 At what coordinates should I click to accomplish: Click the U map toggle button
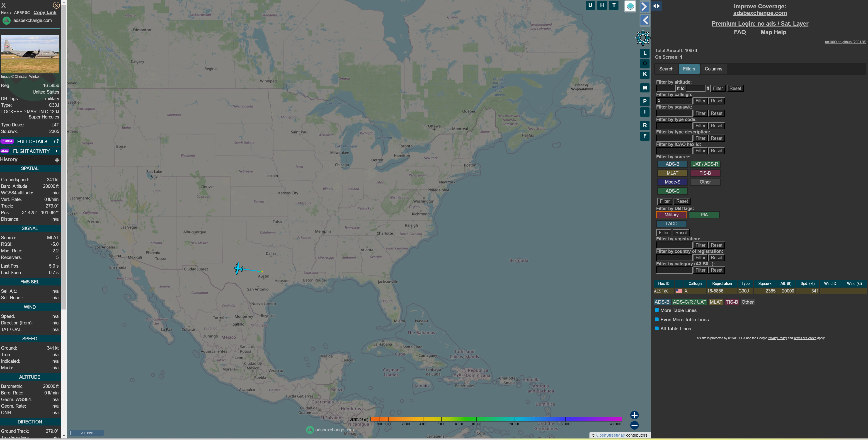click(x=590, y=5)
